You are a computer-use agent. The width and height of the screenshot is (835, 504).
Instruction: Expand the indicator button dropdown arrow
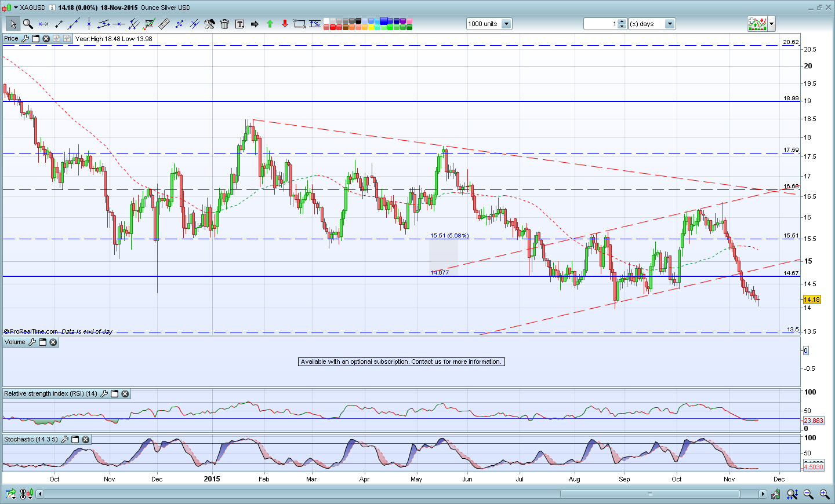click(x=771, y=24)
